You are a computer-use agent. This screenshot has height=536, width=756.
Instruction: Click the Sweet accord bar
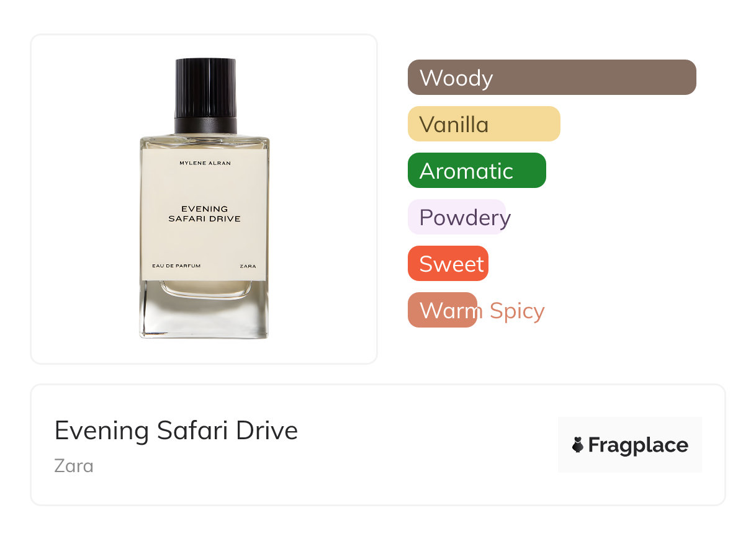tap(448, 264)
